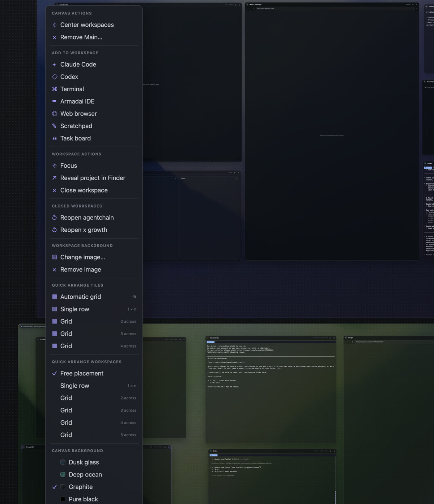Add an Armadai IDE tile
This screenshot has height=504, width=434.
pos(94,101)
